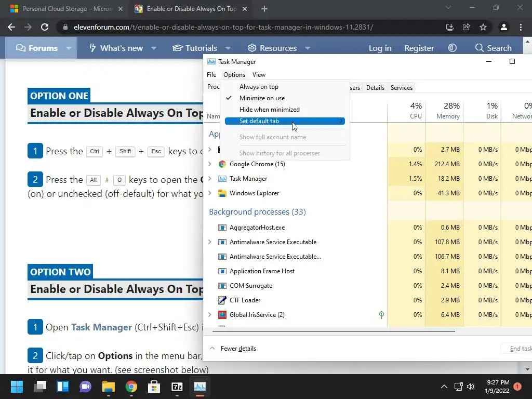
Task: Open Windows Start menu
Action: [x=17, y=387]
